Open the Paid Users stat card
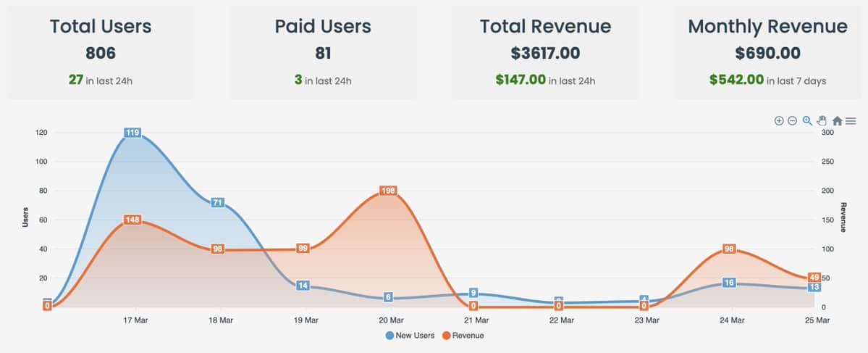The height and width of the screenshot is (353, 868). 323,53
